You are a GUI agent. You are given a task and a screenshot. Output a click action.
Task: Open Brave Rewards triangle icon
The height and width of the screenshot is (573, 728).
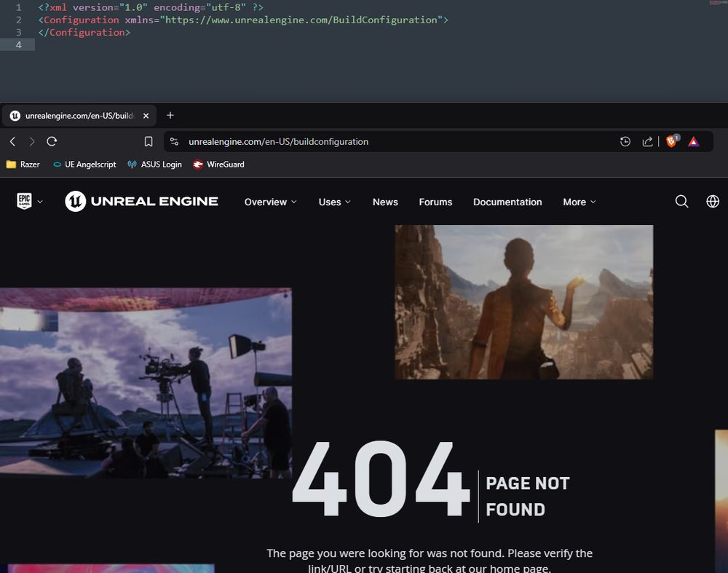coord(694,142)
